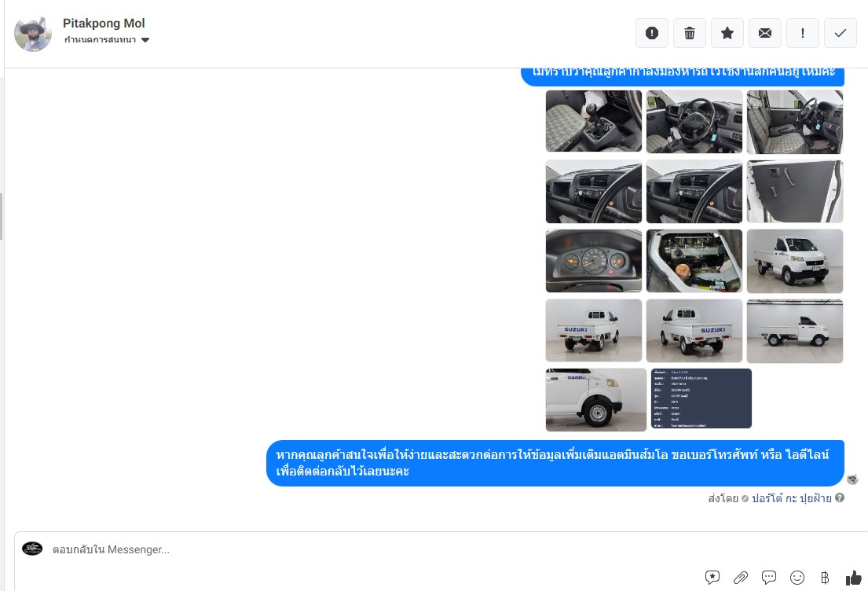868x591 pixels.
Task: Click the help question mark after sender name
Action: click(x=840, y=497)
